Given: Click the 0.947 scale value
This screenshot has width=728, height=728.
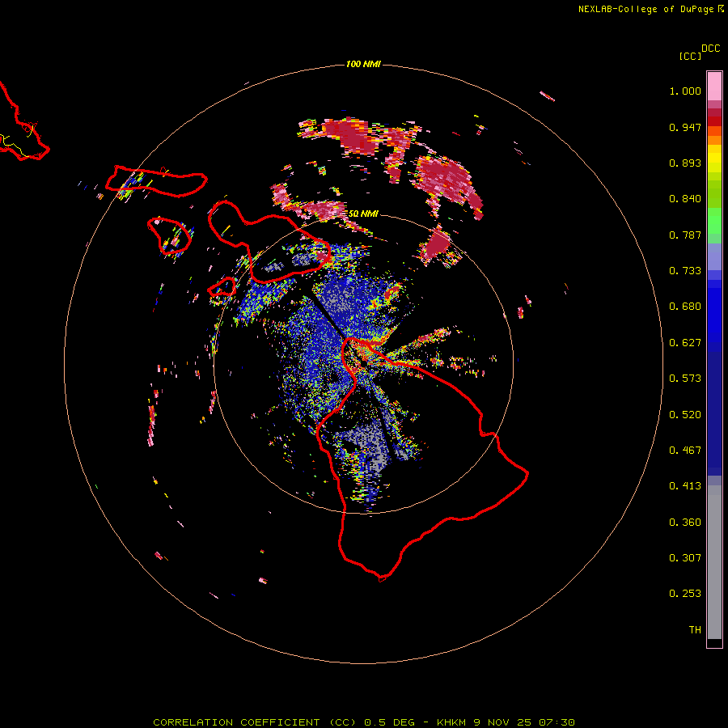Looking at the screenshot, I should point(685,127).
